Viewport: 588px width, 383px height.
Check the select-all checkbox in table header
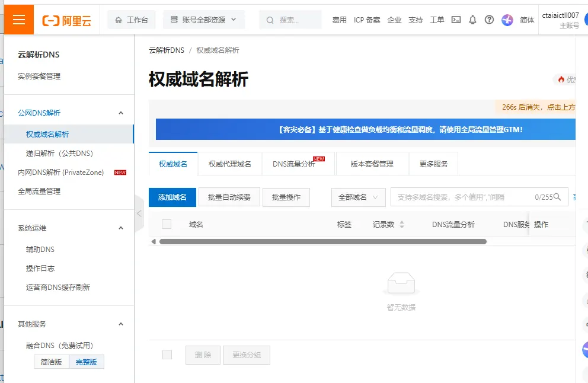click(167, 224)
